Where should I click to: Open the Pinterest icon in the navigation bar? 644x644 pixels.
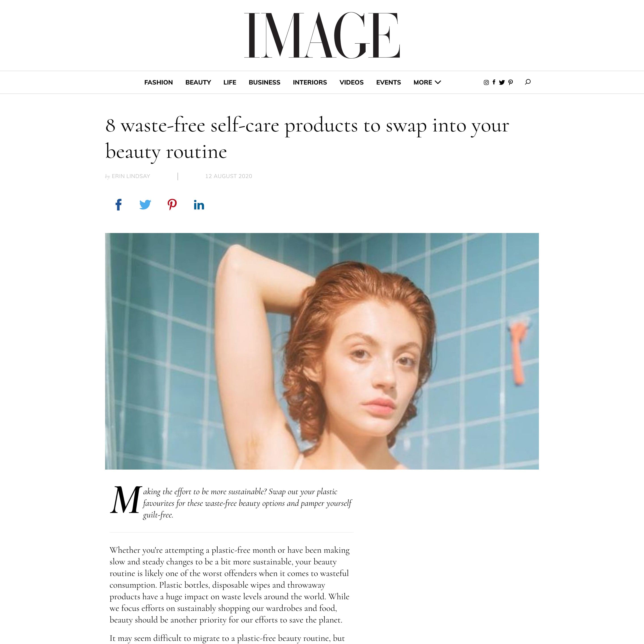point(510,82)
